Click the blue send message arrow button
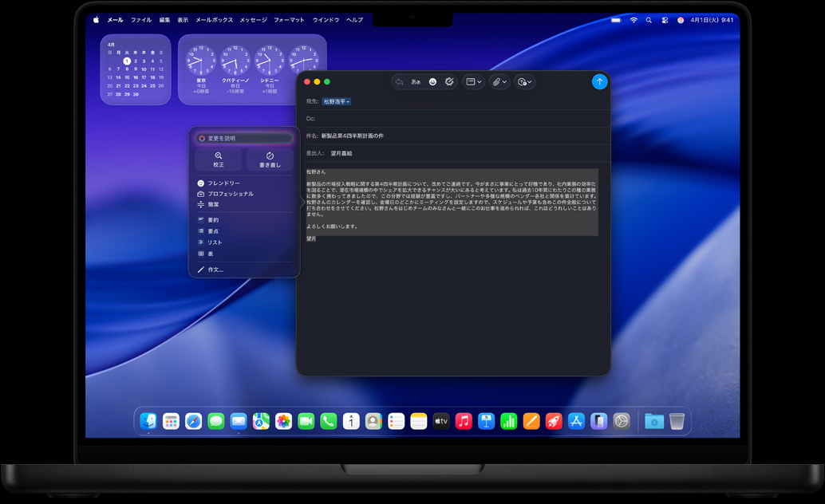This screenshot has width=825, height=504. pos(599,81)
